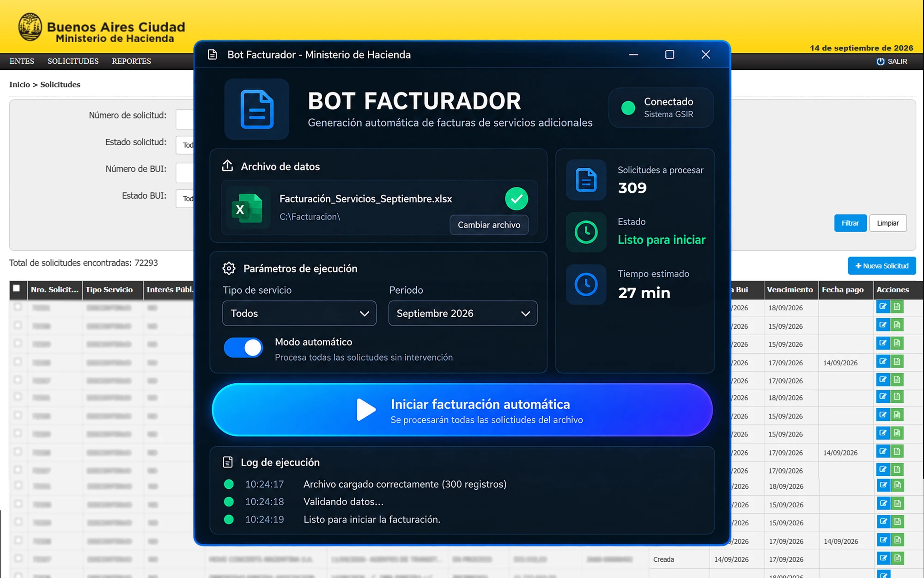Screen dimensions: 924x578
Task: Click the Número de BUI input field
Action: click(185, 173)
